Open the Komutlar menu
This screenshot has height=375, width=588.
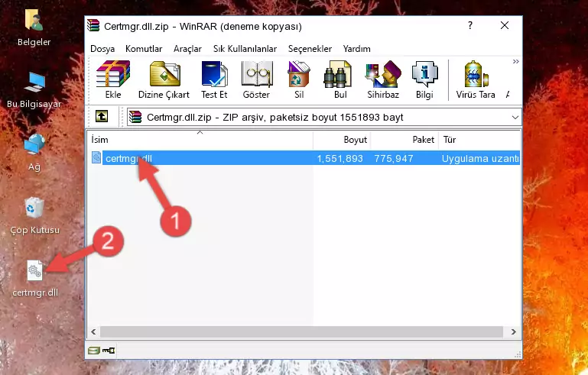pos(144,49)
